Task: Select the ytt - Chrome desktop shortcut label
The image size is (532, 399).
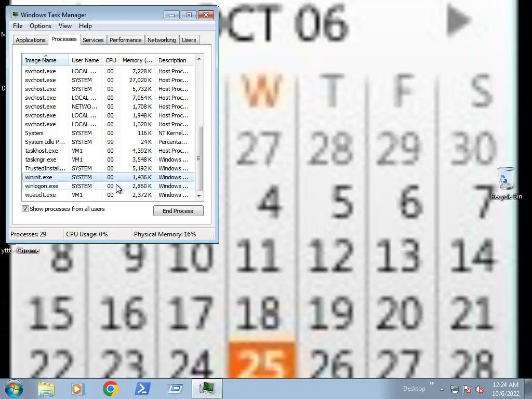Action: (x=20, y=250)
